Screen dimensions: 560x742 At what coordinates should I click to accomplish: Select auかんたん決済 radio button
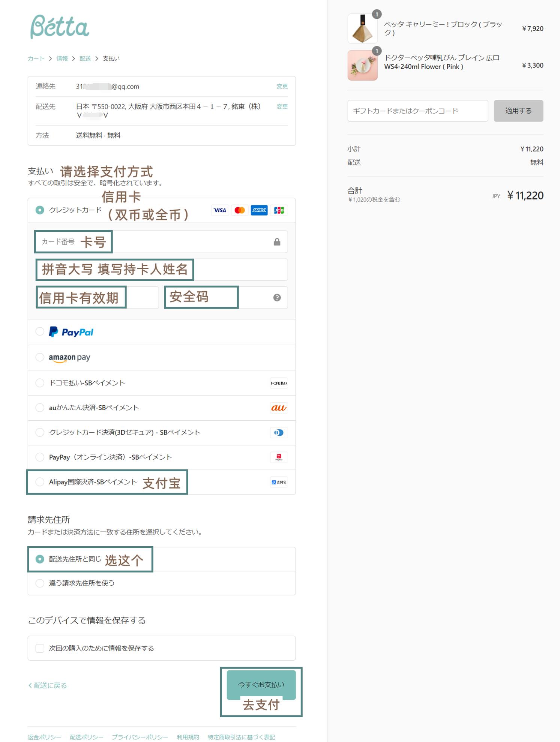40,408
